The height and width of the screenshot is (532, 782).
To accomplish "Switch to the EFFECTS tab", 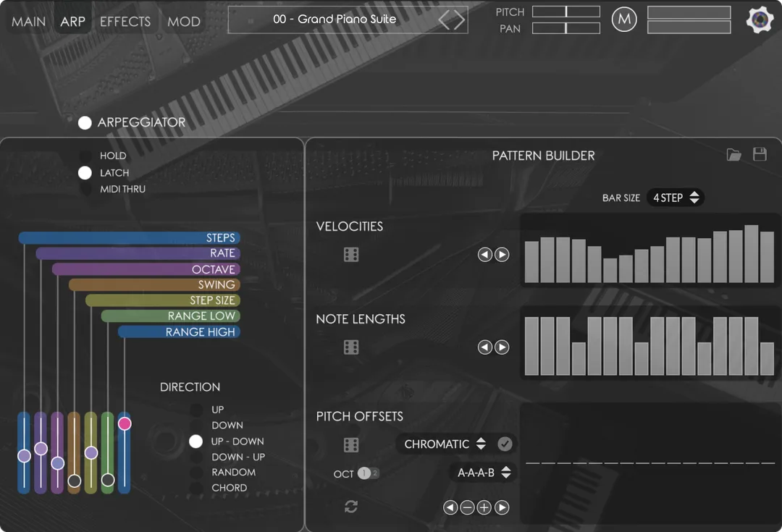I will [x=125, y=21].
